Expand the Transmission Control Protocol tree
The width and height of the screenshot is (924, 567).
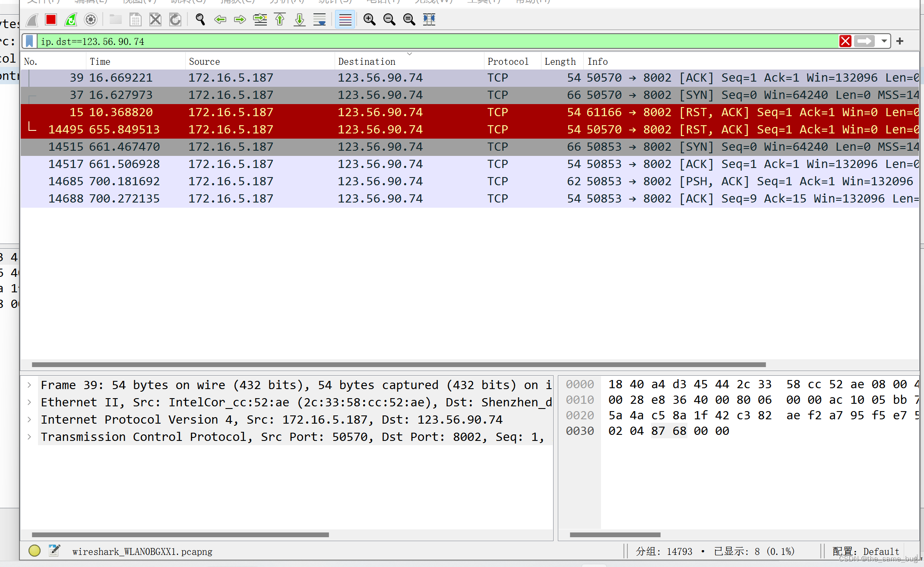pyautogui.click(x=29, y=437)
